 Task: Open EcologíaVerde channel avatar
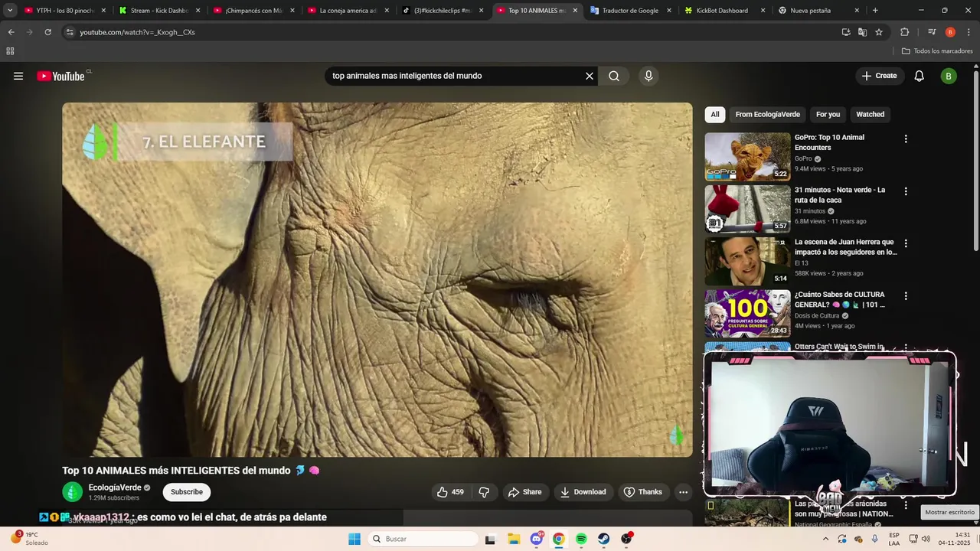(73, 492)
